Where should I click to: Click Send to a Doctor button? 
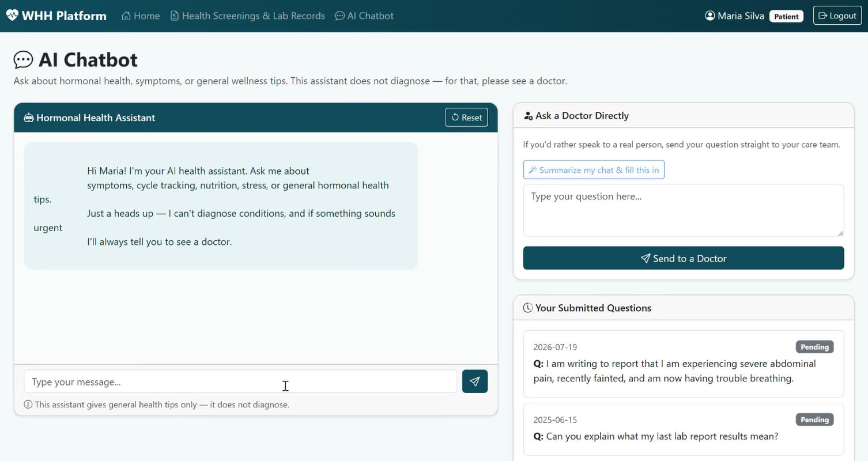[684, 258]
